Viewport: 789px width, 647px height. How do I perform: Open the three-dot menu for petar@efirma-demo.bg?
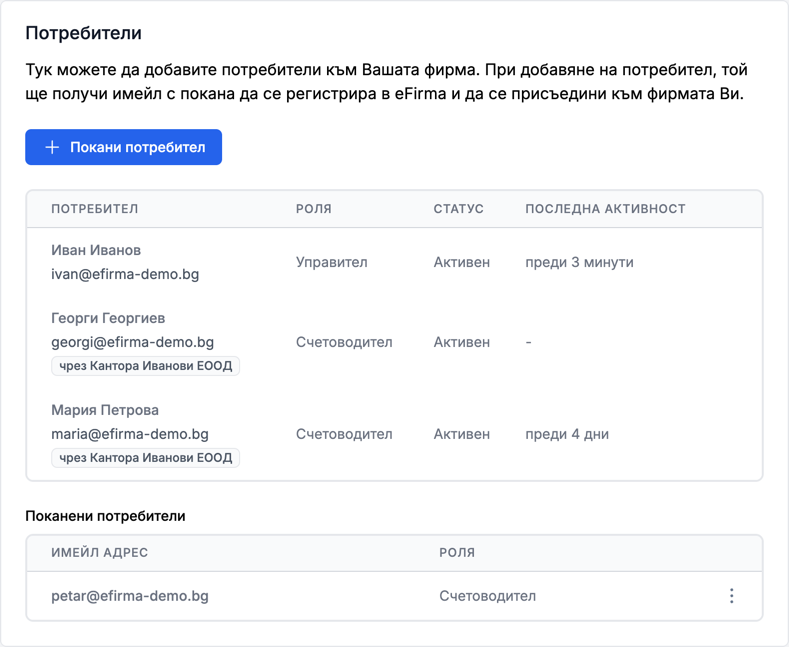click(731, 596)
